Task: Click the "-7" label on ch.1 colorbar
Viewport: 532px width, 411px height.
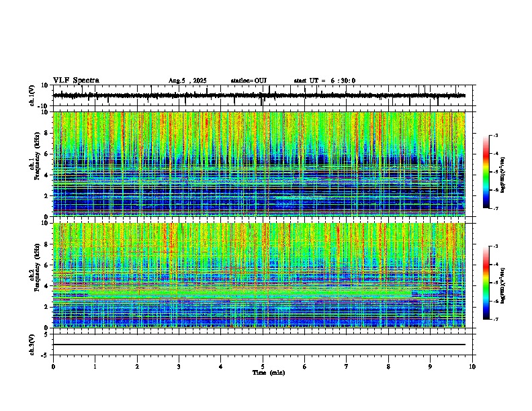Action: point(496,208)
